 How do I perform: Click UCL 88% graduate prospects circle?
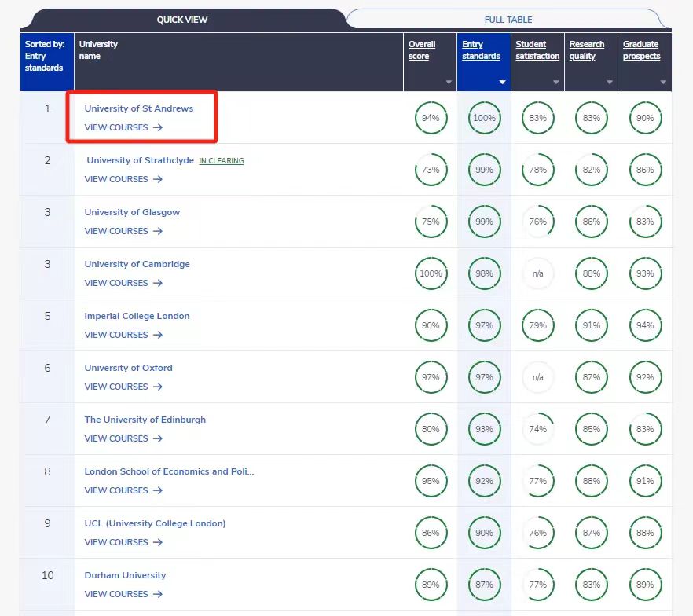pyautogui.click(x=645, y=533)
